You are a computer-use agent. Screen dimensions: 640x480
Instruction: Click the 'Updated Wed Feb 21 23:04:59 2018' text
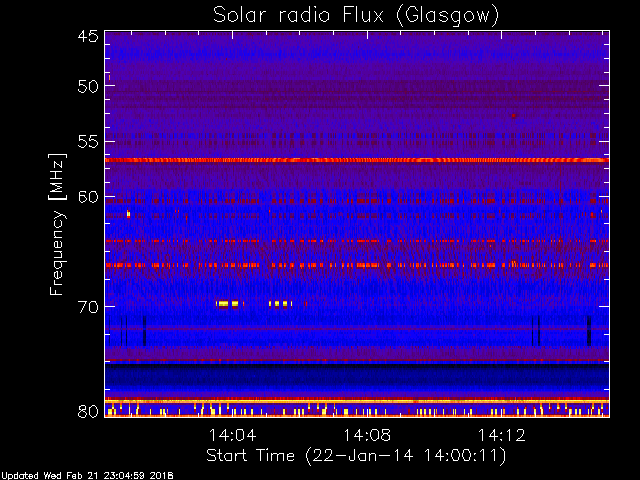tap(87, 476)
